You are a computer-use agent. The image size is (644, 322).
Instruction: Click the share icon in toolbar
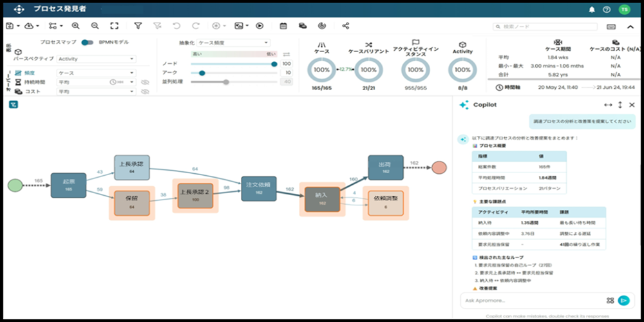point(346,26)
